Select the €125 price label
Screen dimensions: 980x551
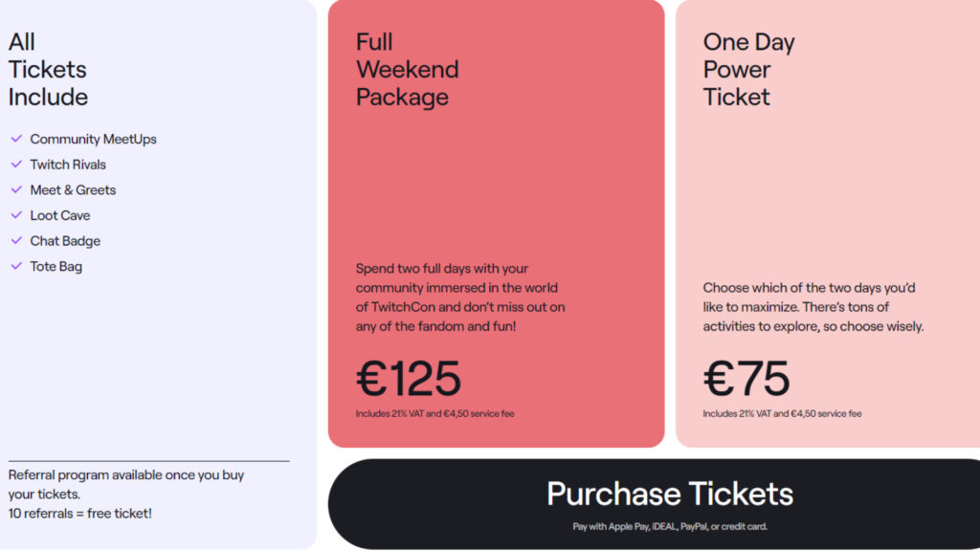[x=407, y=378]
